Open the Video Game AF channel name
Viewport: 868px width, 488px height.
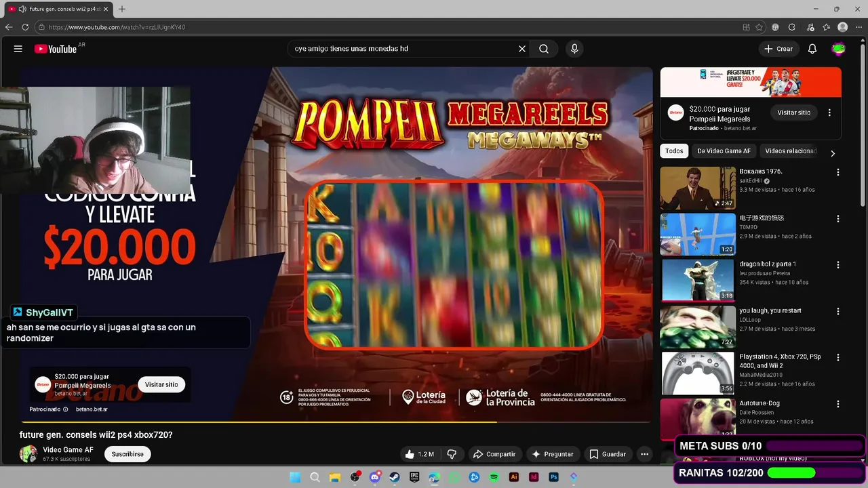68,450
